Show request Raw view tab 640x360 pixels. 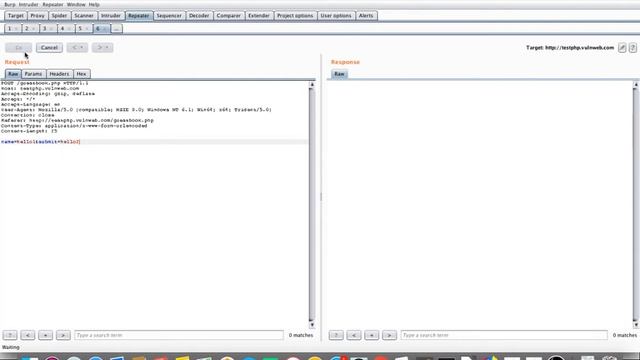13,74
